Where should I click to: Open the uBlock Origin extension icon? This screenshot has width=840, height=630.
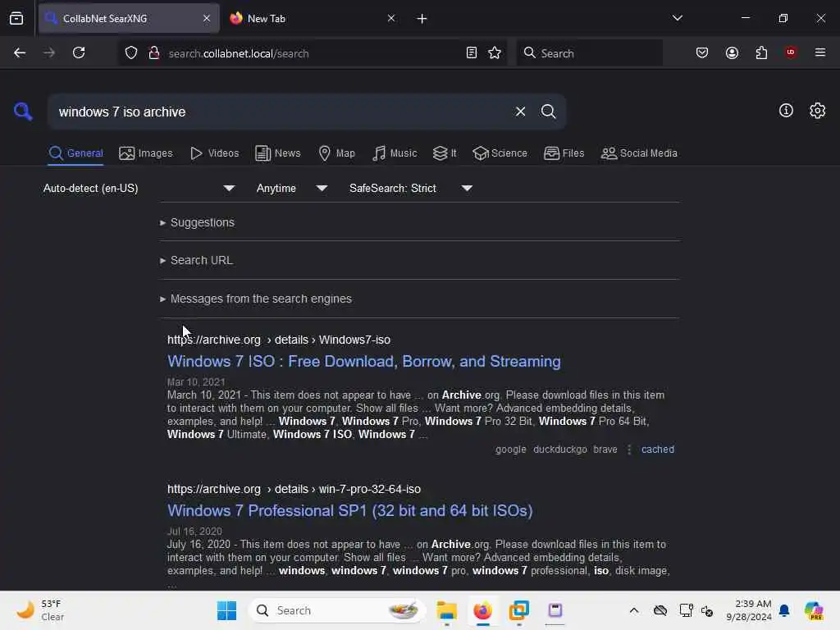click(x=791, y=52)
